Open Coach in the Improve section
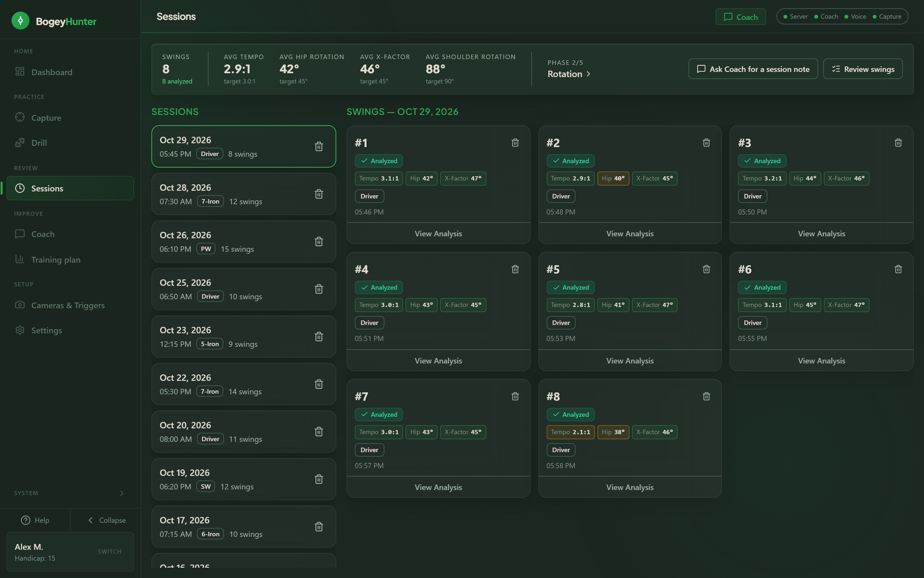Screen dimensions: 924x578 click(70, 234)
